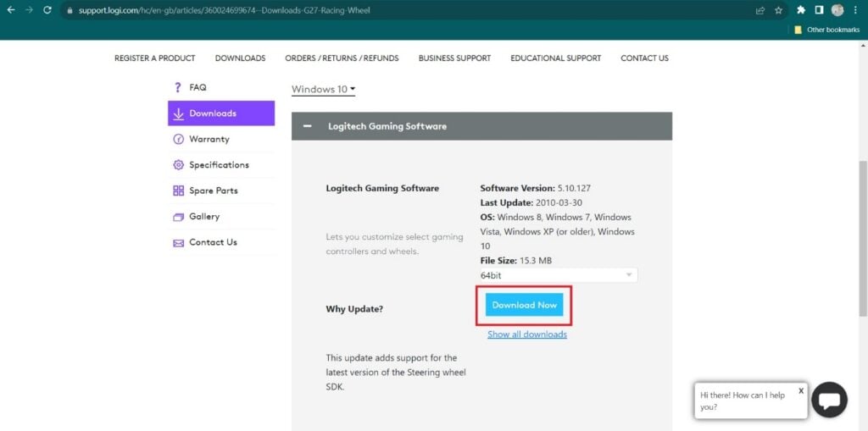Screen dimensions: 868x431
Task: Collapse the Logitech Gaming Software section
Action: (x=308, y=126)
